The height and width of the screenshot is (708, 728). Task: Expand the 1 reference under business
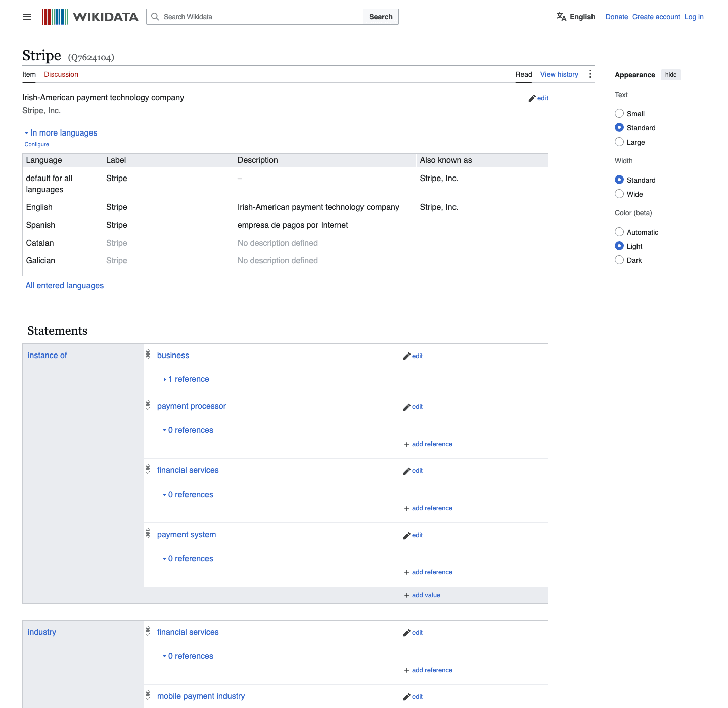(186, 379)
